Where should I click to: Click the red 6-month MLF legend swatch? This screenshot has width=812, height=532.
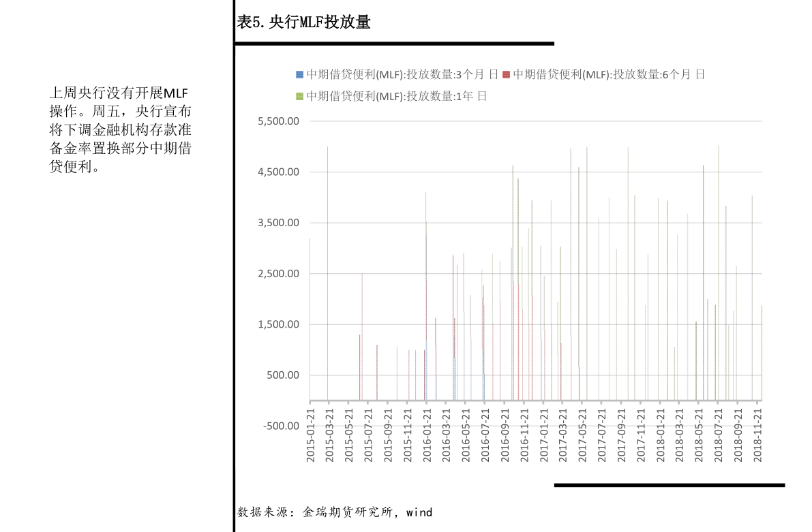[x=506, y=74]
